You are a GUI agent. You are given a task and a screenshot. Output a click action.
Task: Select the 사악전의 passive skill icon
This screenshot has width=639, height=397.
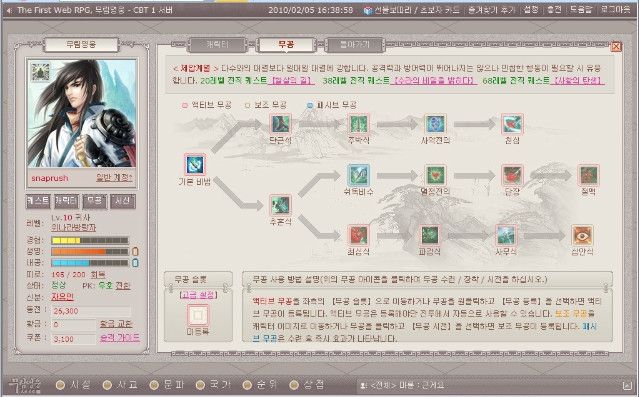pos(435,124)
